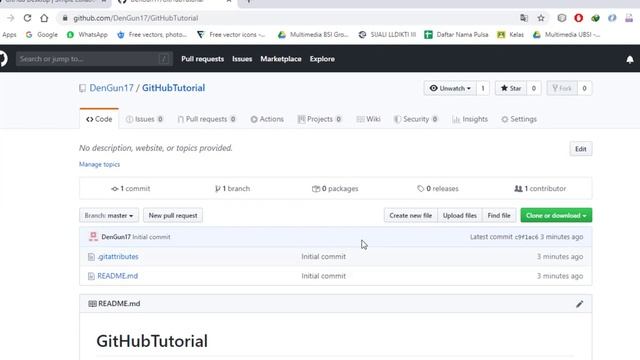Image resolution: width=640 pixels, height=360 pixels.
Task: Open the GitHubTutorial repository link
Action: click(173, 88)
